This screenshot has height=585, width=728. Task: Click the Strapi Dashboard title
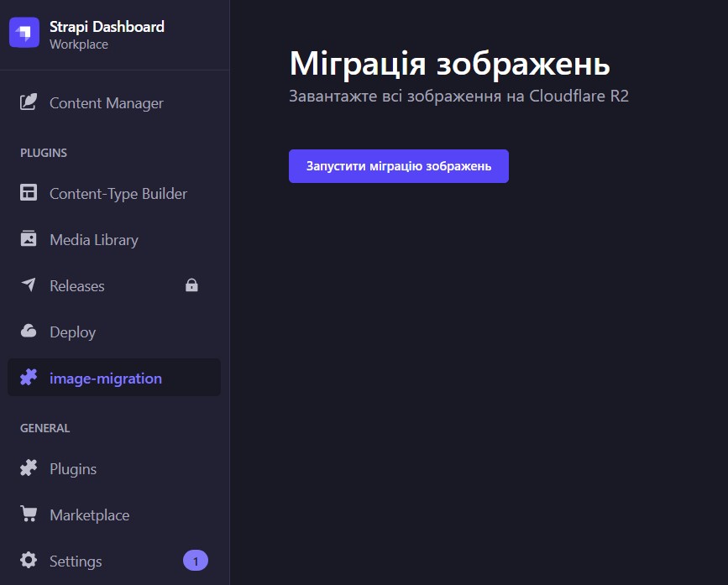tap(107, 27)
